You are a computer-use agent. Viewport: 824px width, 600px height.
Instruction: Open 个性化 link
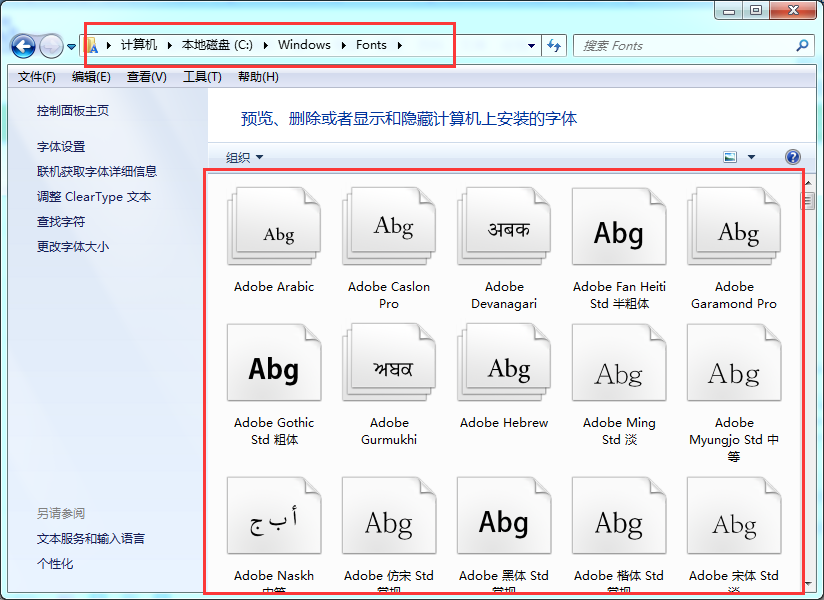point(55,564)
